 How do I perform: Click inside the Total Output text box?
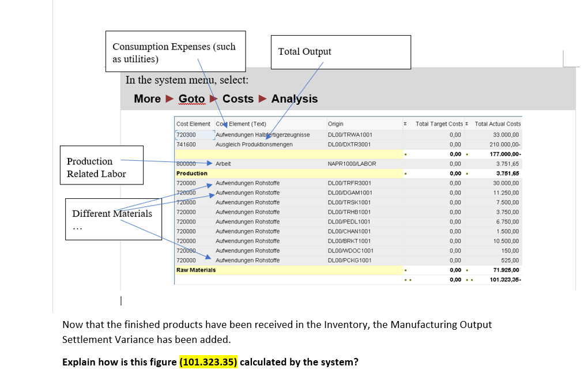pyautogui.click(x=341, y=52)
